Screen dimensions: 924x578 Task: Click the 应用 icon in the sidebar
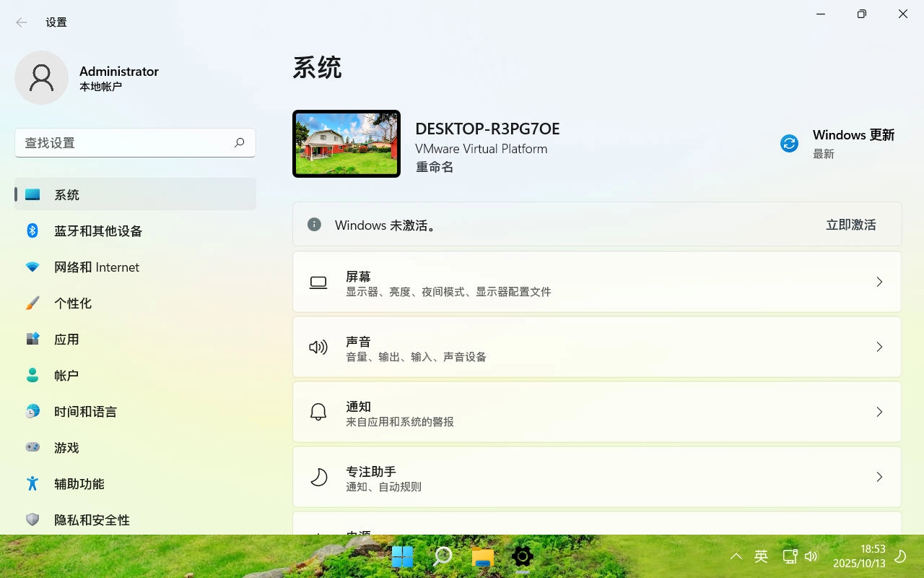pyautogui.click(x=32, y=339)
